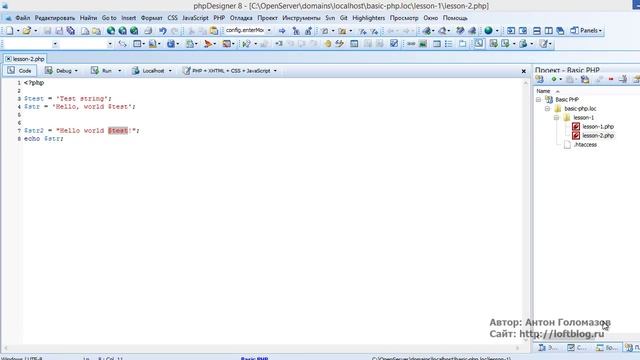
Task: Click the vertical split window icon
Action: point(549,31)
